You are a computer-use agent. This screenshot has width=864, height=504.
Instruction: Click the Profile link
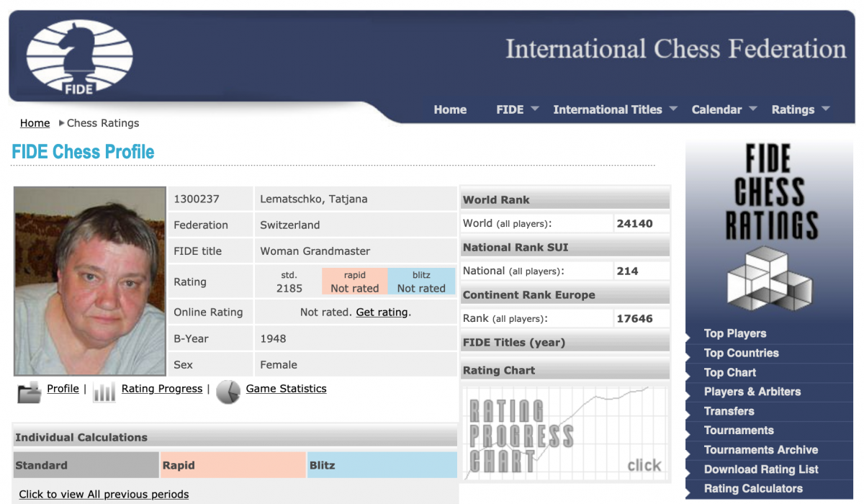(x=63, y=389)
